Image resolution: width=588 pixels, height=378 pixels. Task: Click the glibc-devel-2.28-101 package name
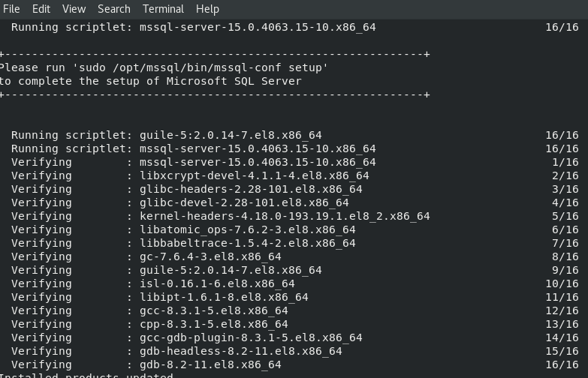244,202
